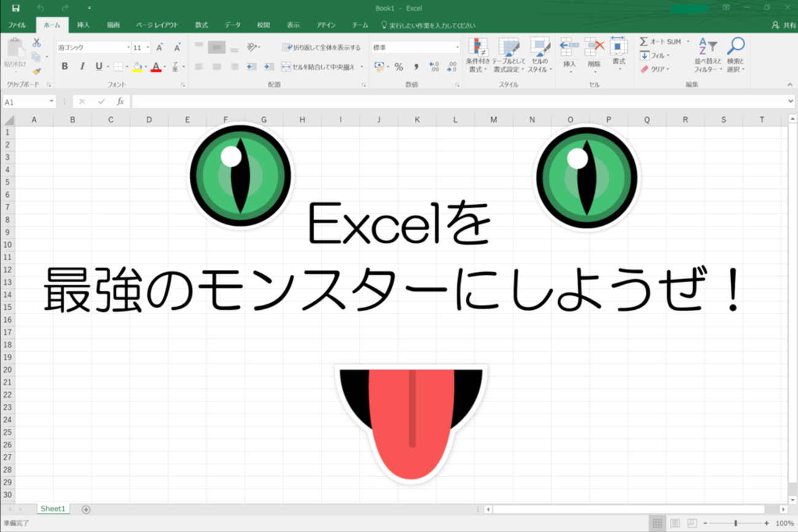798x532 pixels.
Task: Toggle align right
Action: [234, 66]
